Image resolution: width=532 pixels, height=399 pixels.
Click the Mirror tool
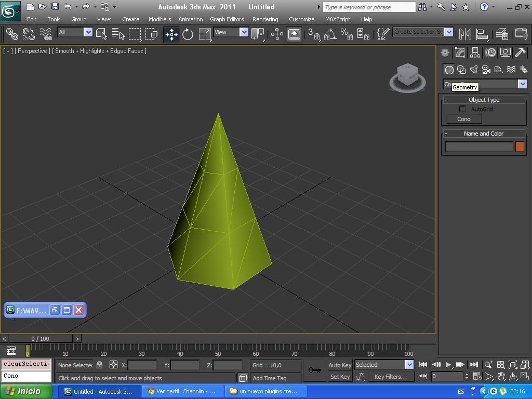(465, 34)
